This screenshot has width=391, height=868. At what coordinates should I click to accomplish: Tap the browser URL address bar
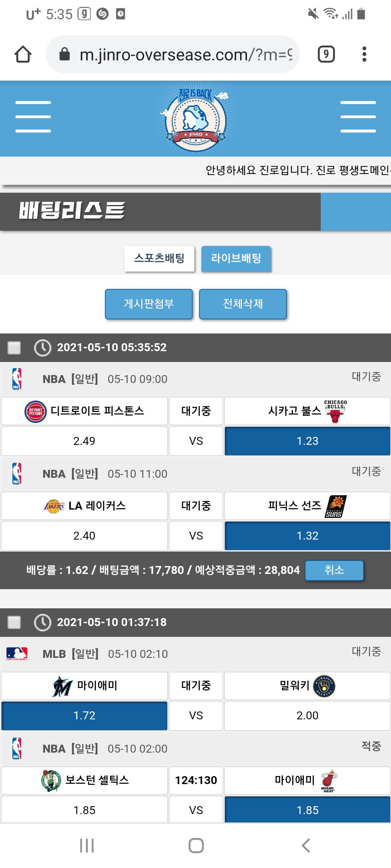click(x=181, y=54)
